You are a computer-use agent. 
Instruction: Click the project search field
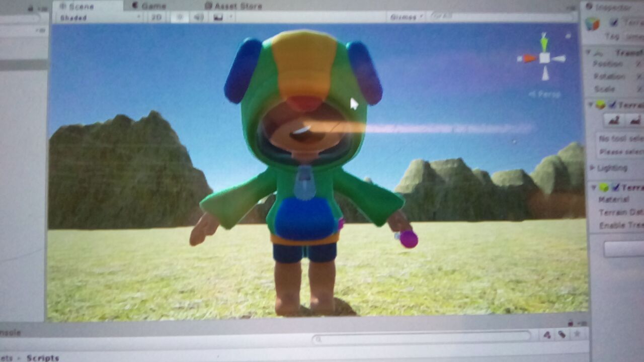point(422,337)
